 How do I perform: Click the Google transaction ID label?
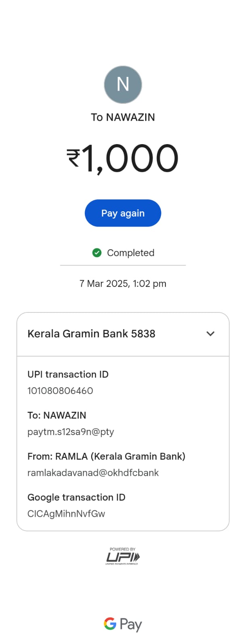[76, 497]
